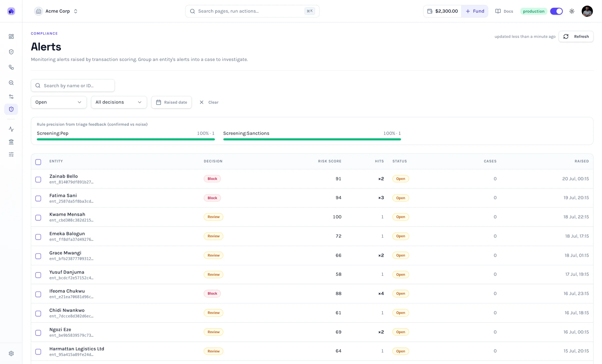Open the Open status filter dropdown
This screenshot has width=602, height=364.
pos(59,102)
